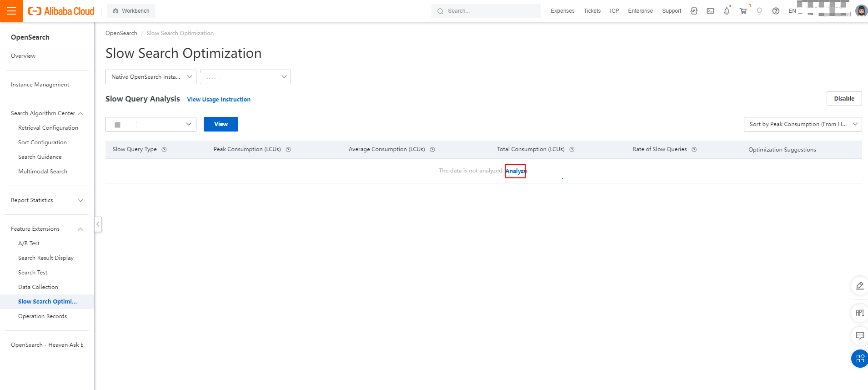Click OpenSearch breadcrumb link
Screen dimensions: 868x390
[121, 33]
